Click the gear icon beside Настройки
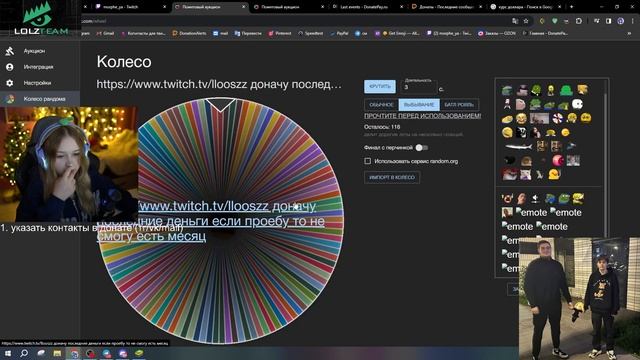640x360 pixels. [x=9, y=83]
